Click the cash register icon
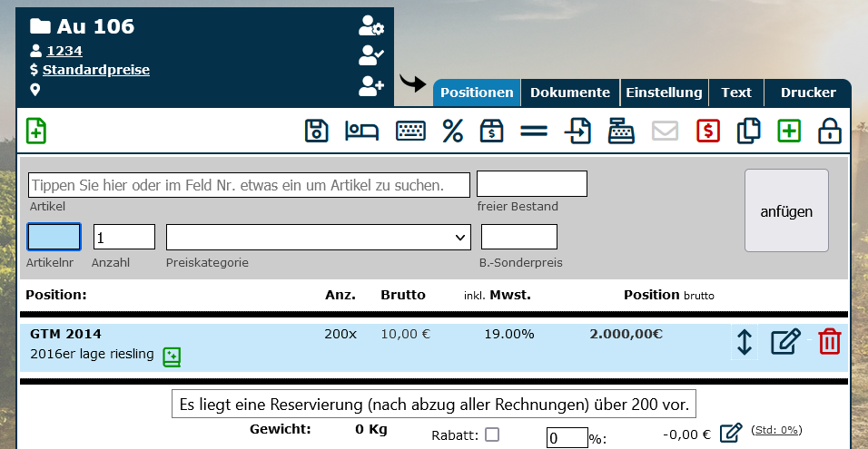This screenshot has width=868, height=449. [x=621, y=132]
